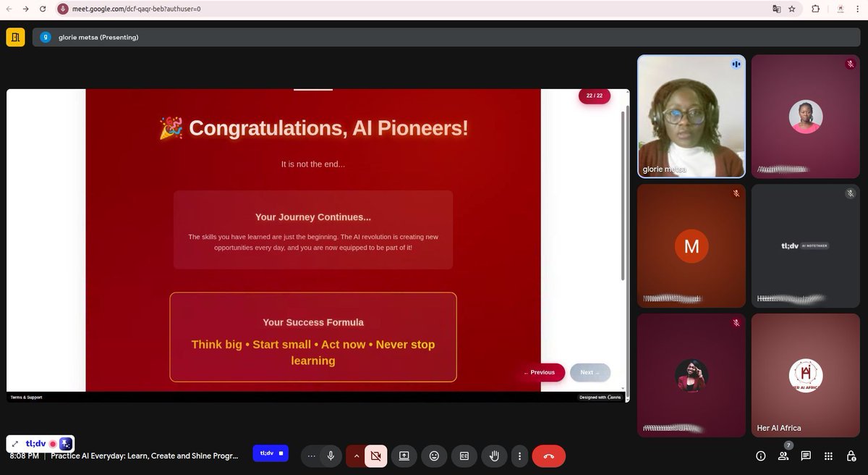The width and height of the screenshot is (868, 475).
Task: Click the muted mic icon on pink-shirt avatar tile
Action: pyautogui.click(x=850, y=64)
